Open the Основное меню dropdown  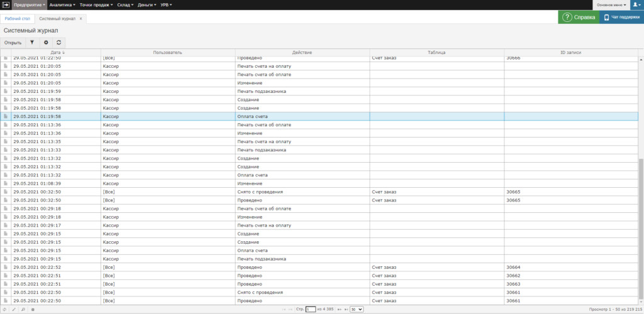pyautogui.click(x=611, y=4)
